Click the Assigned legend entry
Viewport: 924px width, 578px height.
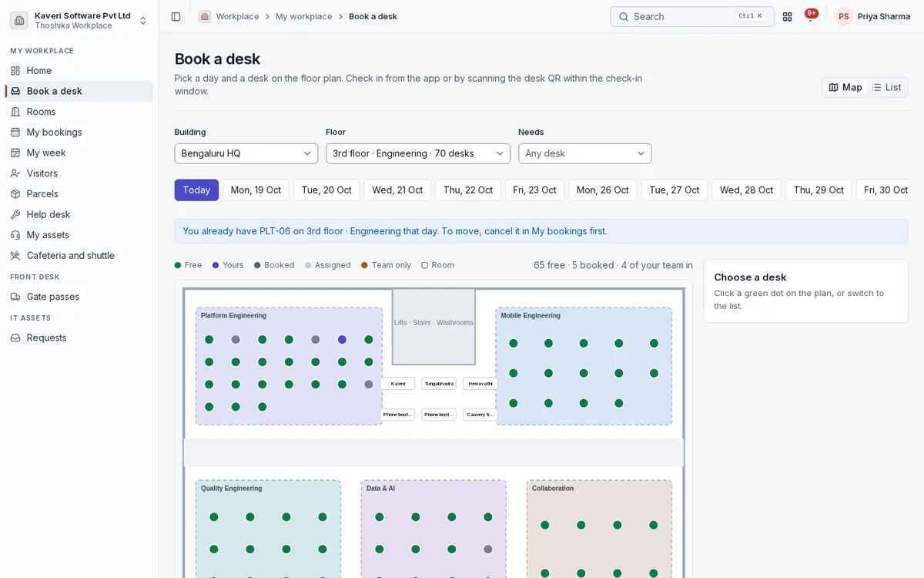click(327, 265)
